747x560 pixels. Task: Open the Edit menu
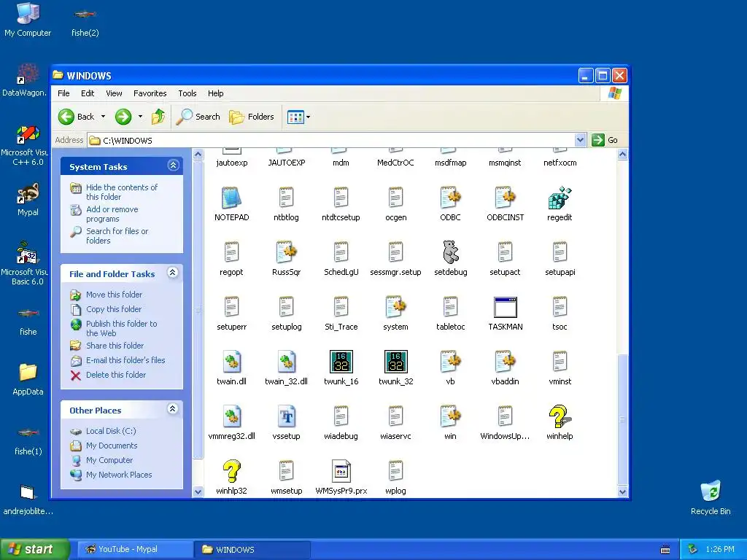(x=88, y=93)
